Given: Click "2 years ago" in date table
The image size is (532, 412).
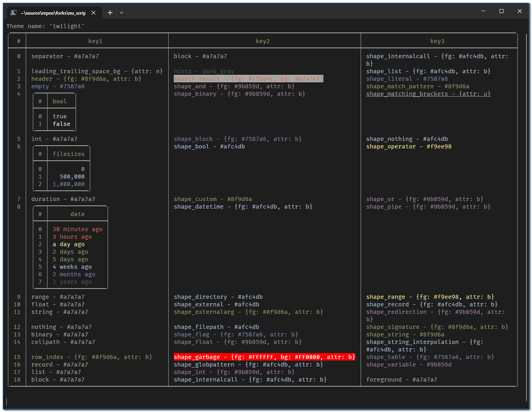Looking at the screenshot, I should [x=72, y=282].
